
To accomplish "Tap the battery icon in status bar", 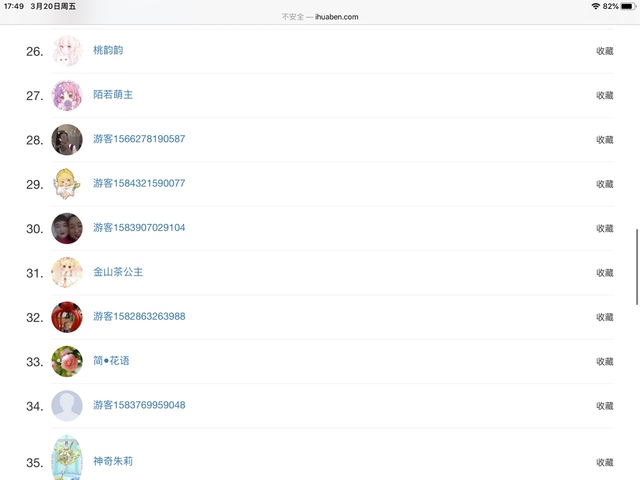I will point(626,6).
